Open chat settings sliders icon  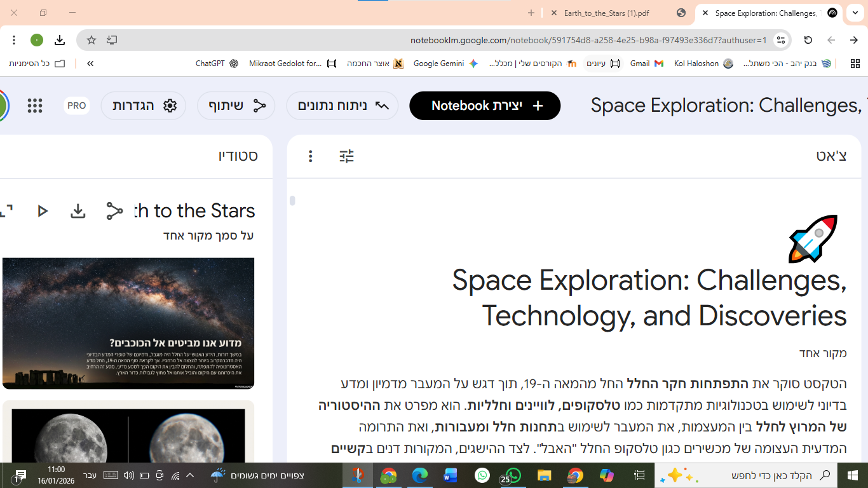(x=346, y=156)
